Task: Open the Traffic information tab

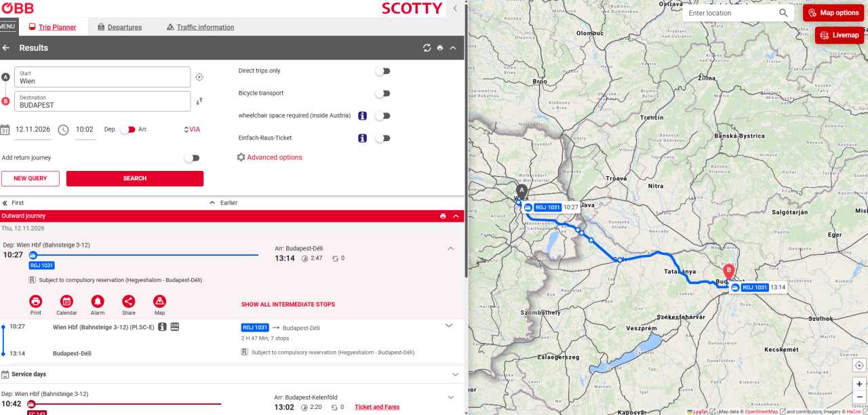Action: tap(200, 27)
